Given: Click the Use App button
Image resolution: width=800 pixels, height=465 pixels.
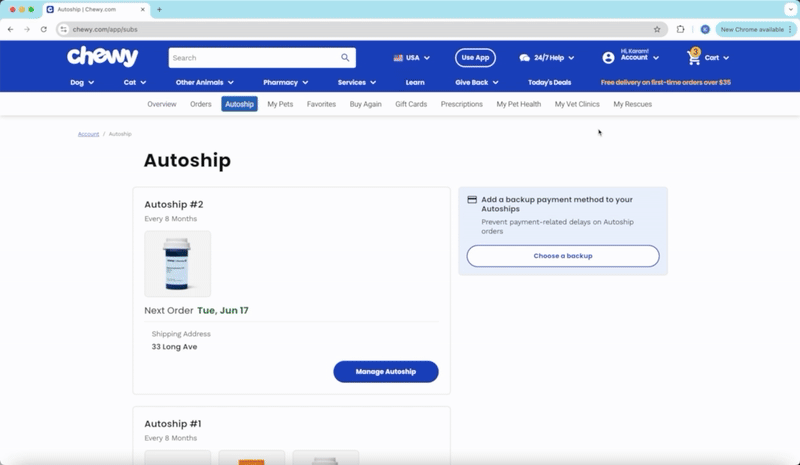Looking at the screenshot, I should 475,58.
